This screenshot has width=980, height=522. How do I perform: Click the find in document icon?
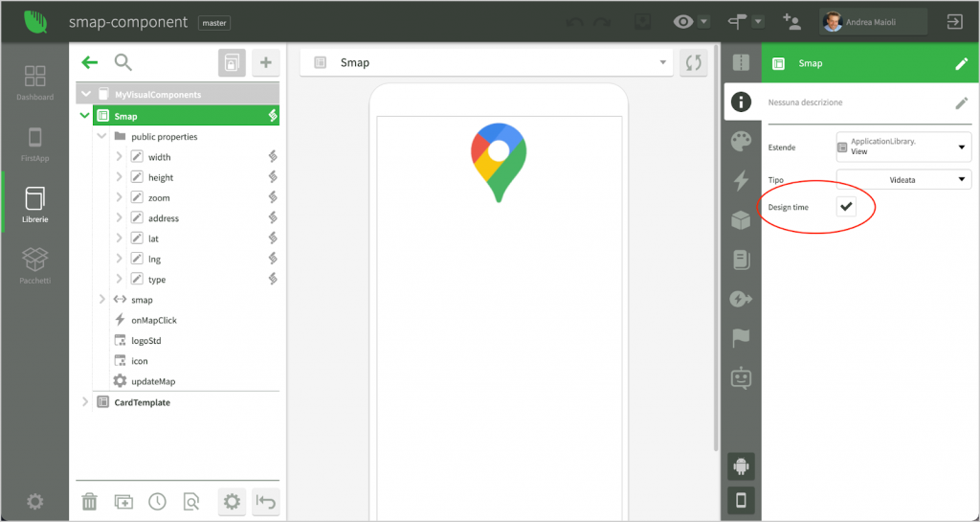tap(191, 501)
